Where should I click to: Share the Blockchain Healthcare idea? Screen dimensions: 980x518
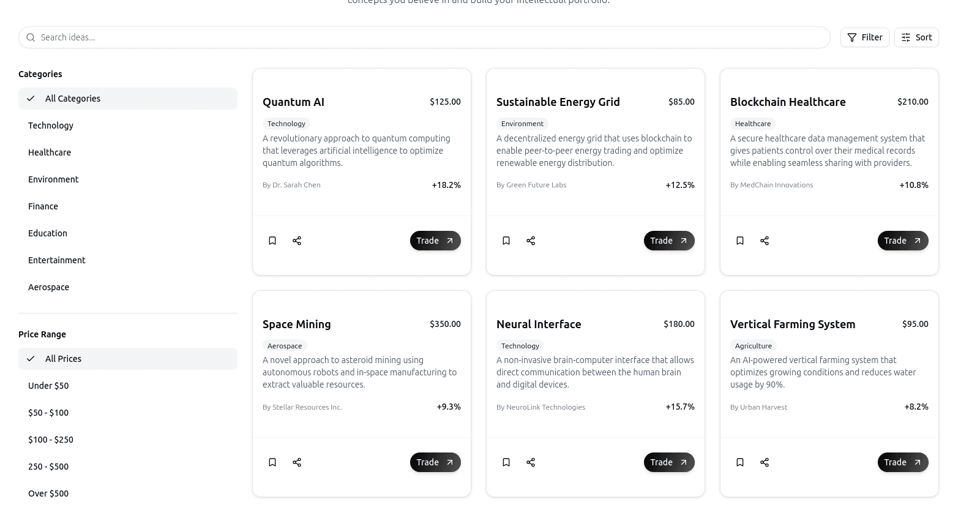765,241
